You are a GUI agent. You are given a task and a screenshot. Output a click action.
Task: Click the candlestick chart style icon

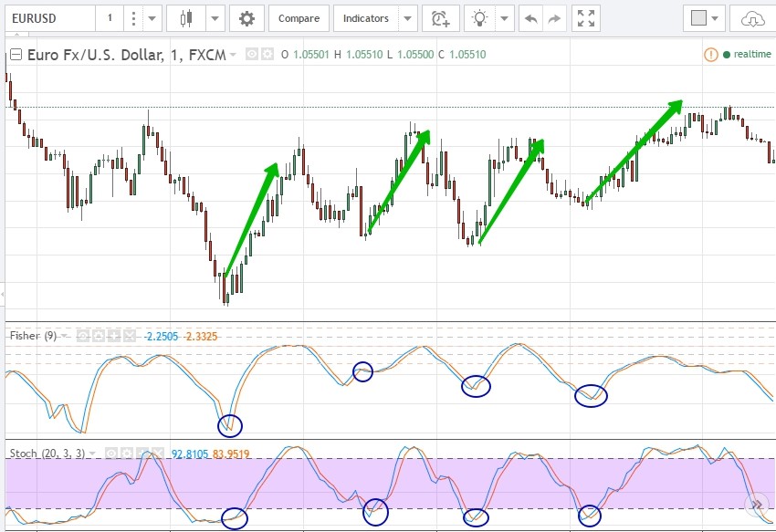point(186,19)
